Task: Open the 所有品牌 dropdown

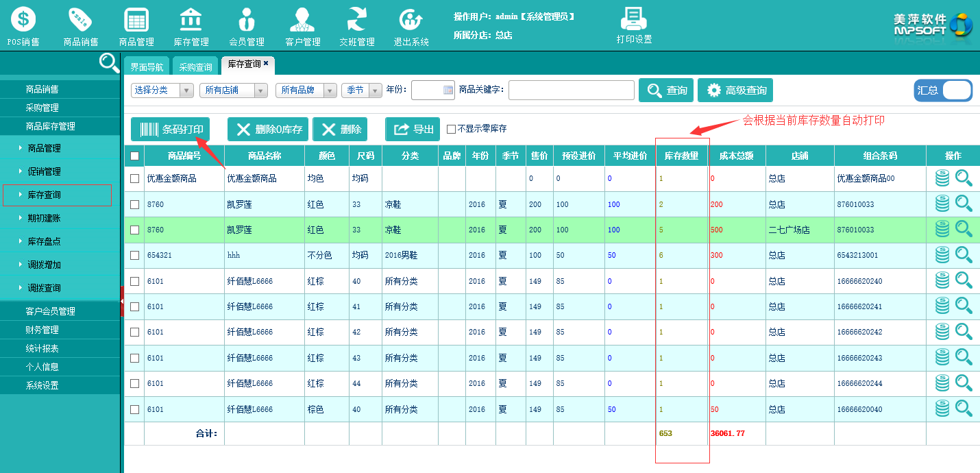Action: point(306,90)
